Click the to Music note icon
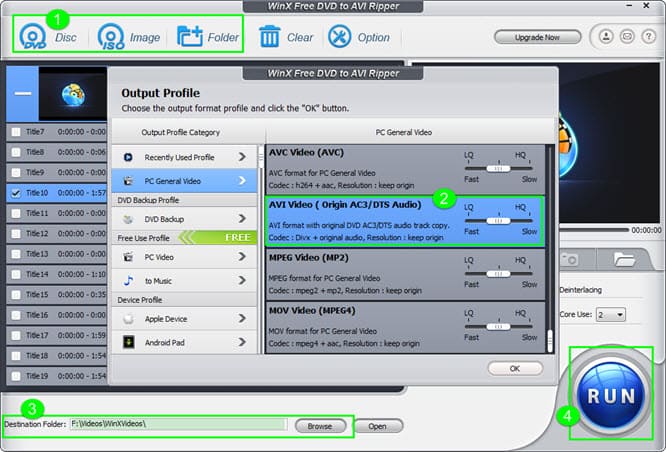Viewport: 666px width, 452px height. tap(128, 281)
